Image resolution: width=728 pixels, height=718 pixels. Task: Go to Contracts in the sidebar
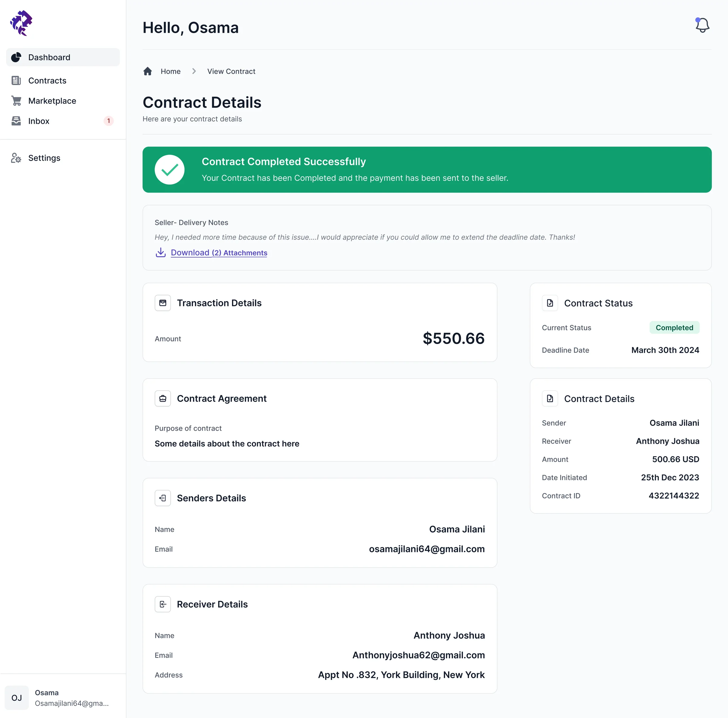63,80
